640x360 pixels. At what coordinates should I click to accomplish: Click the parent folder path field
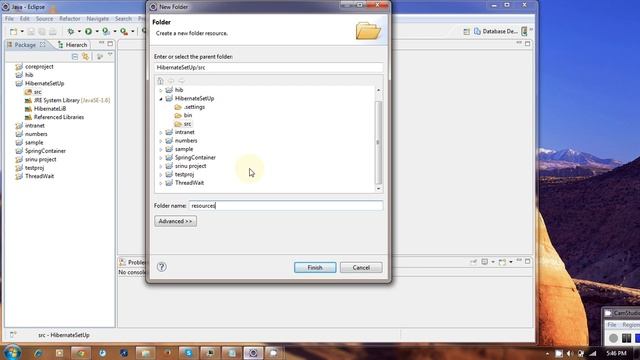pyautogui.click(x=269, y=68)
